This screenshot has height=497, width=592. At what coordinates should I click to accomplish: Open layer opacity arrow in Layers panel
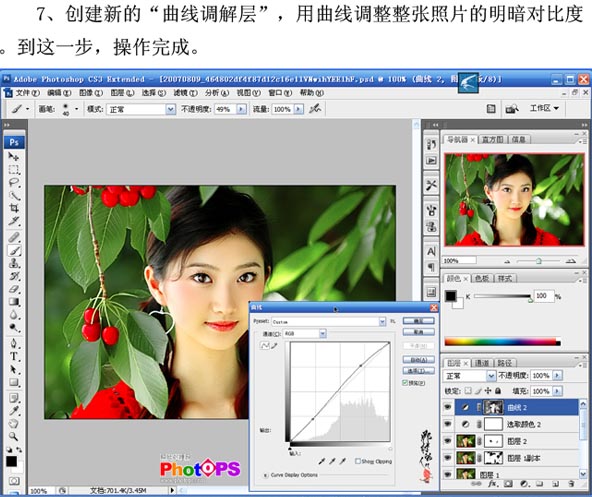557,376
